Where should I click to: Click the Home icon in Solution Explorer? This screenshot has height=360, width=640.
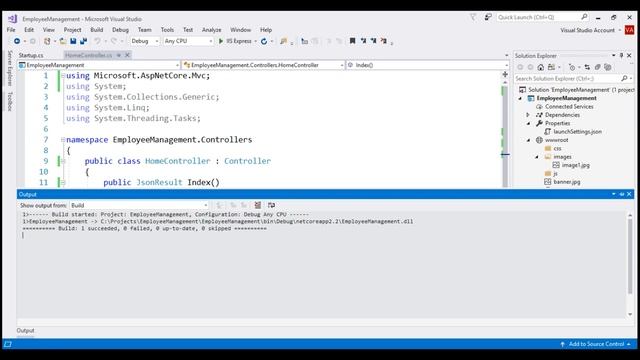pos(541,67)
